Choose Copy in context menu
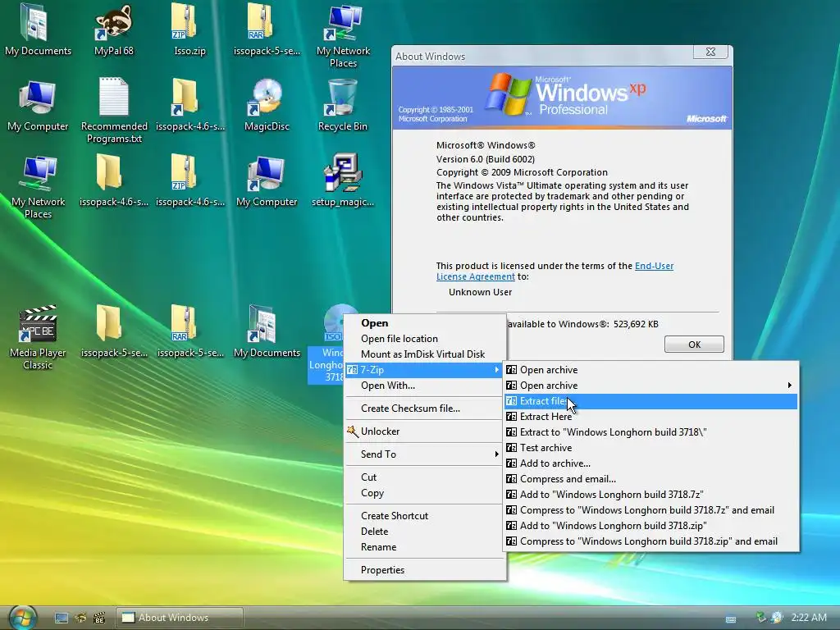This screenshot has height=630, width=840. click(424, 493)
